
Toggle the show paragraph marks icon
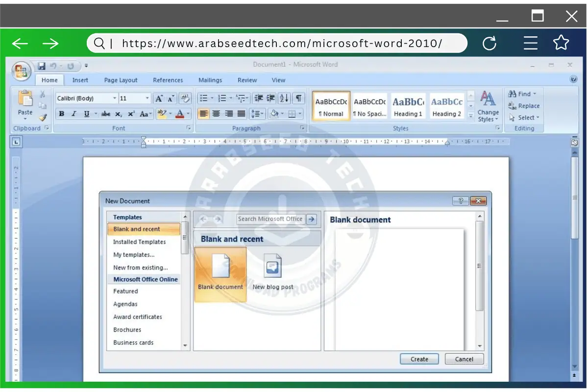297,98
